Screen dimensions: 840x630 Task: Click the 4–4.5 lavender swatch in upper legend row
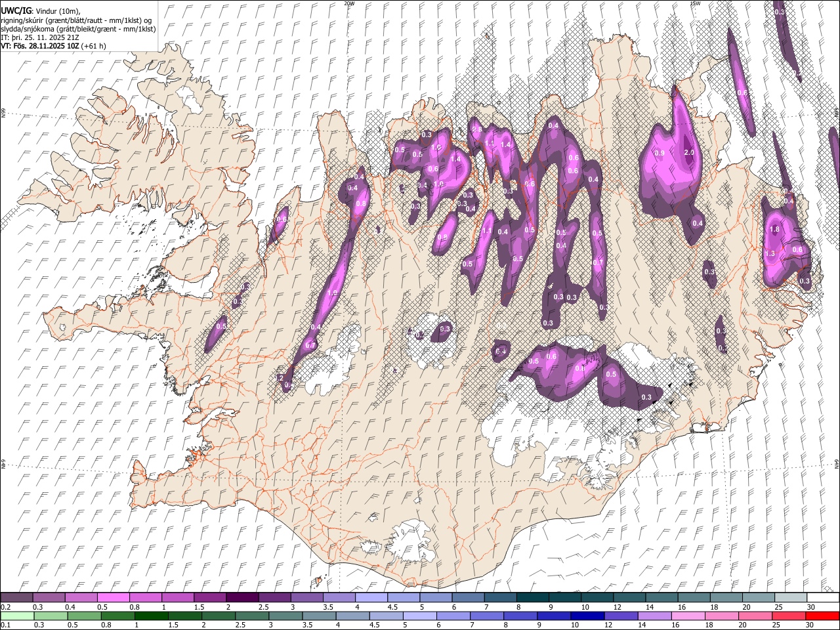coord(371,598)
